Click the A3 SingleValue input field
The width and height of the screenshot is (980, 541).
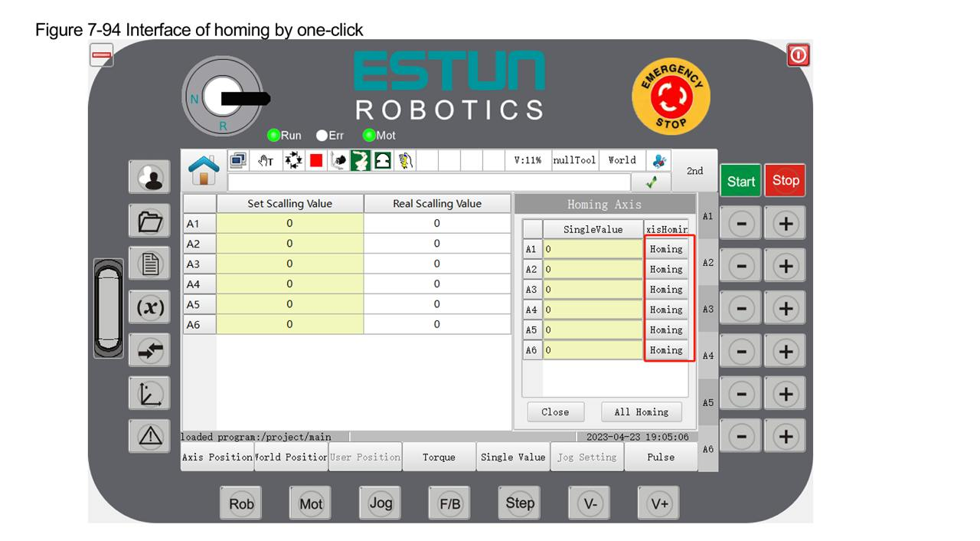point(593,290)
